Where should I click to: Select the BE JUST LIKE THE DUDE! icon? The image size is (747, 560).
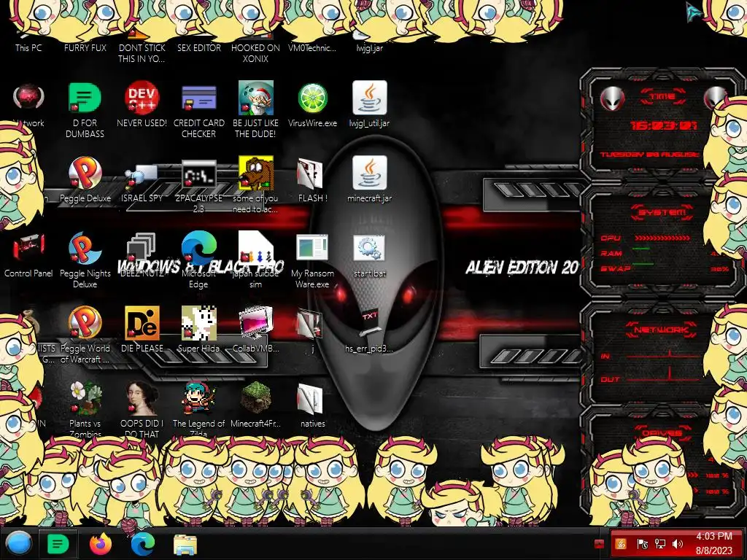(256, 98)
